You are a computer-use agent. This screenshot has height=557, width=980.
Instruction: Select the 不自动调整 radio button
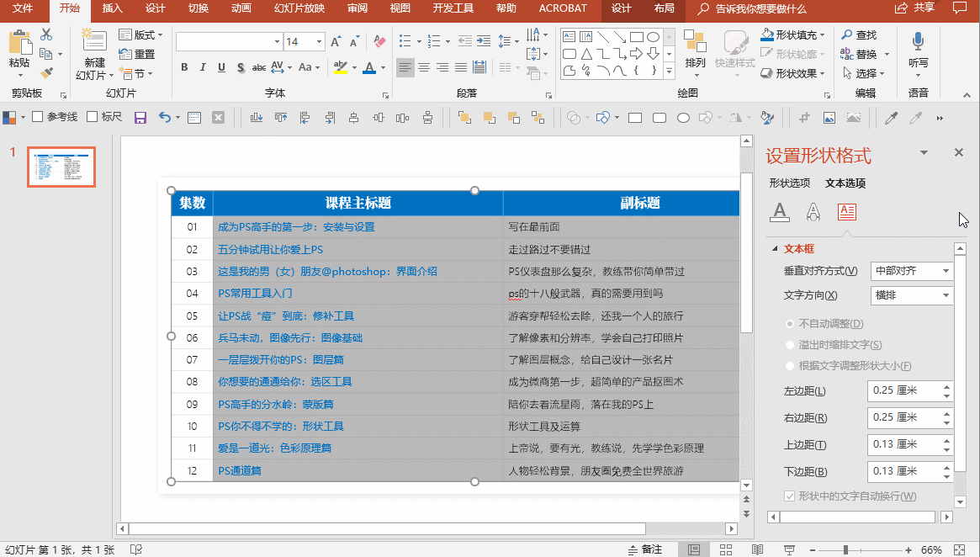tap(789, 324)
